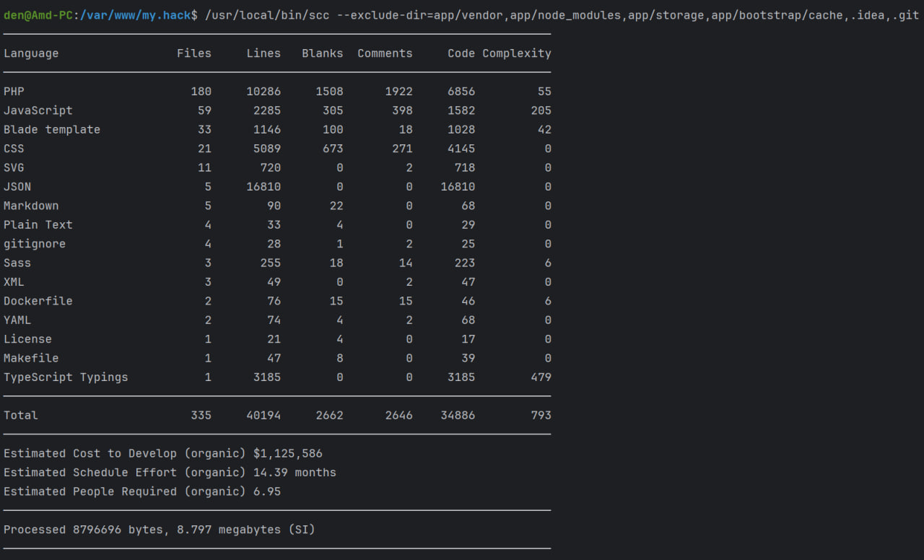Click the Dockerfile row label
Viewport: 924px width, 560px height.
click(38, 301)
